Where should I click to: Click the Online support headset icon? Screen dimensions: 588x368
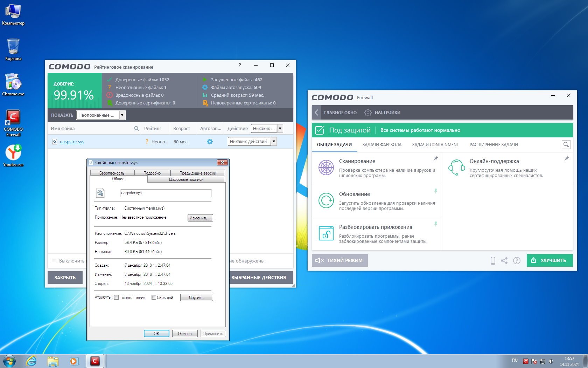pos(456,168)
